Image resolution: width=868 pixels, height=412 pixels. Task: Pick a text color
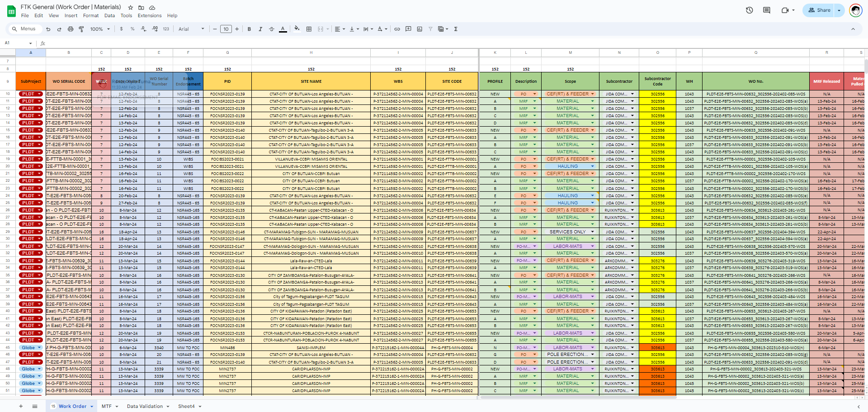tap(283, 29)
